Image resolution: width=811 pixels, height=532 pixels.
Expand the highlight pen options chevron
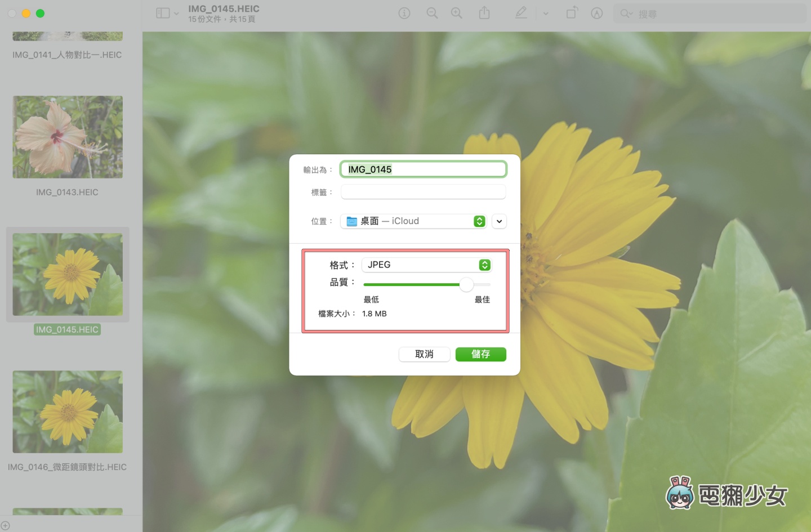546,14
